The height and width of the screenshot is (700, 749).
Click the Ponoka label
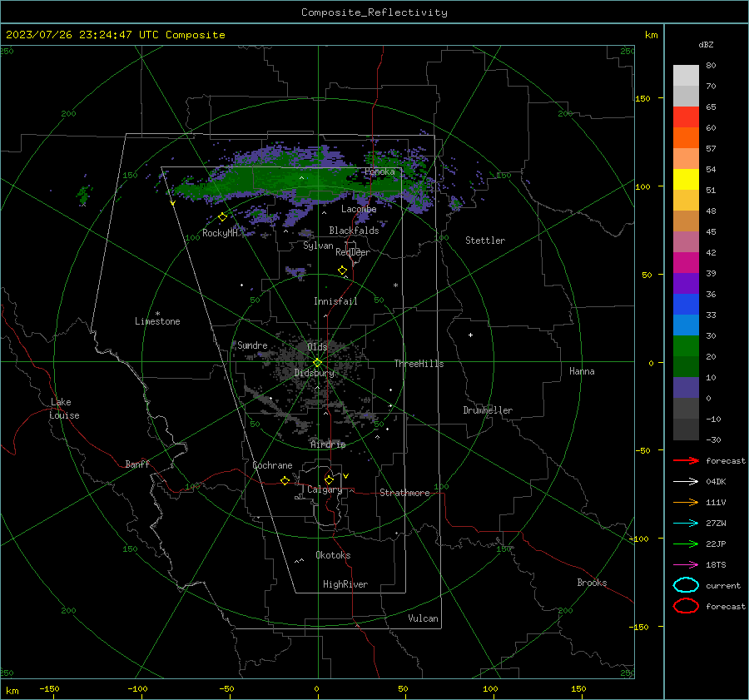point(379,171)
